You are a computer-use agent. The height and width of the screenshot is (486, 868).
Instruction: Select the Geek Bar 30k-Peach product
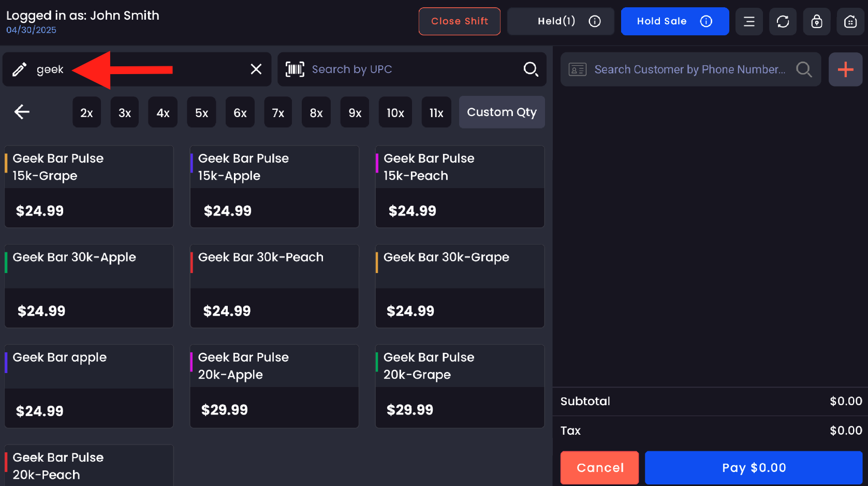pyautogui.click(x=274, y=286)
